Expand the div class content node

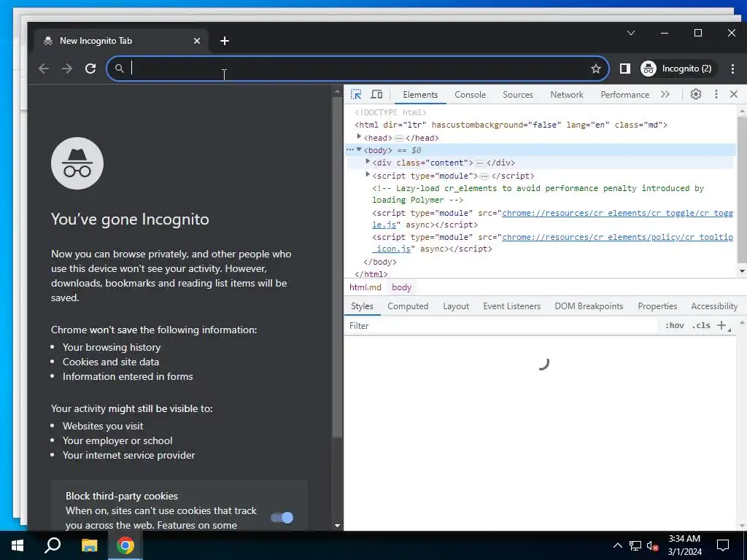[x=368, y=162]
